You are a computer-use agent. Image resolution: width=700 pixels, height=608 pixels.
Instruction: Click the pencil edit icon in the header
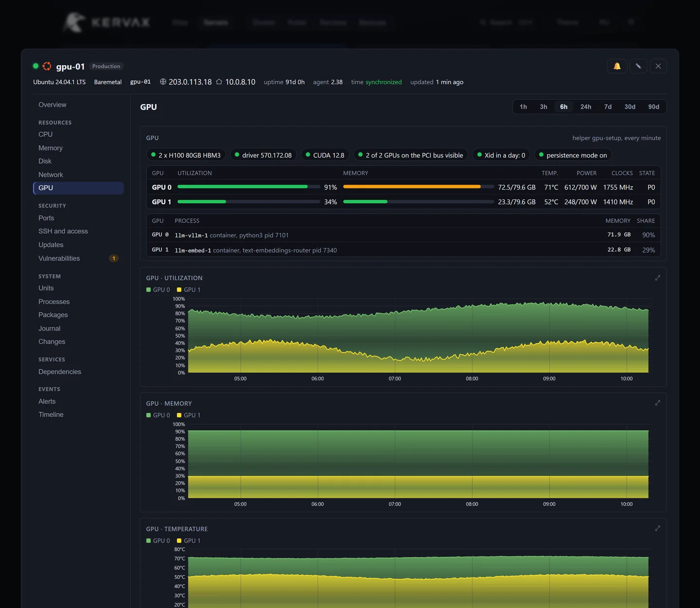point(638,66)
